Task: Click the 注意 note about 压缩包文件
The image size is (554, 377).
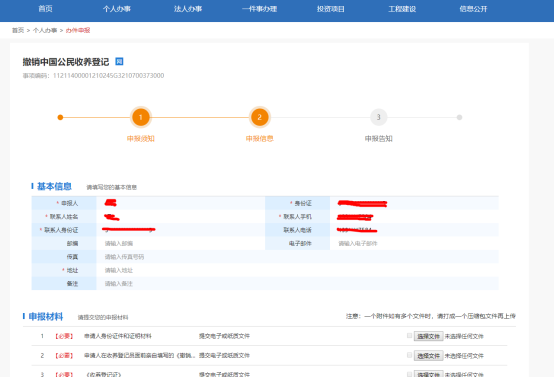Action: [431, 316]
